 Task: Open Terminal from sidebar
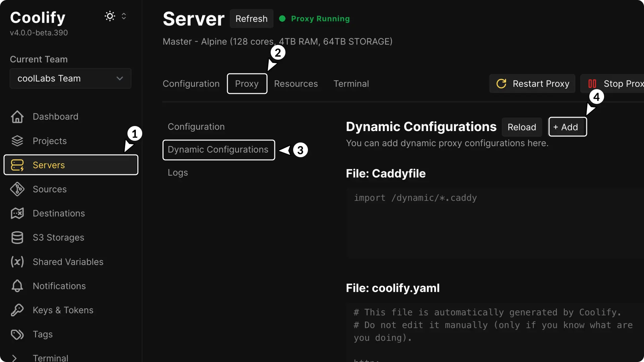pyautogui.click(x=50, y=358)
